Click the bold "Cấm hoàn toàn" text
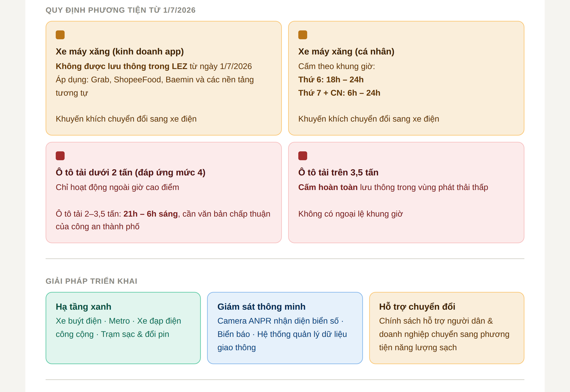 tap(328, 187)
